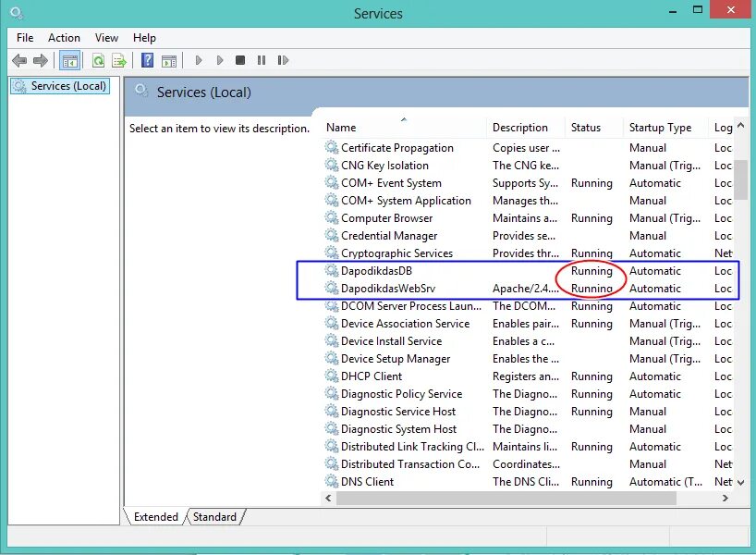Click the gear icon beside Device Install Service
The image size is (756, 555).
click(331, 340)
